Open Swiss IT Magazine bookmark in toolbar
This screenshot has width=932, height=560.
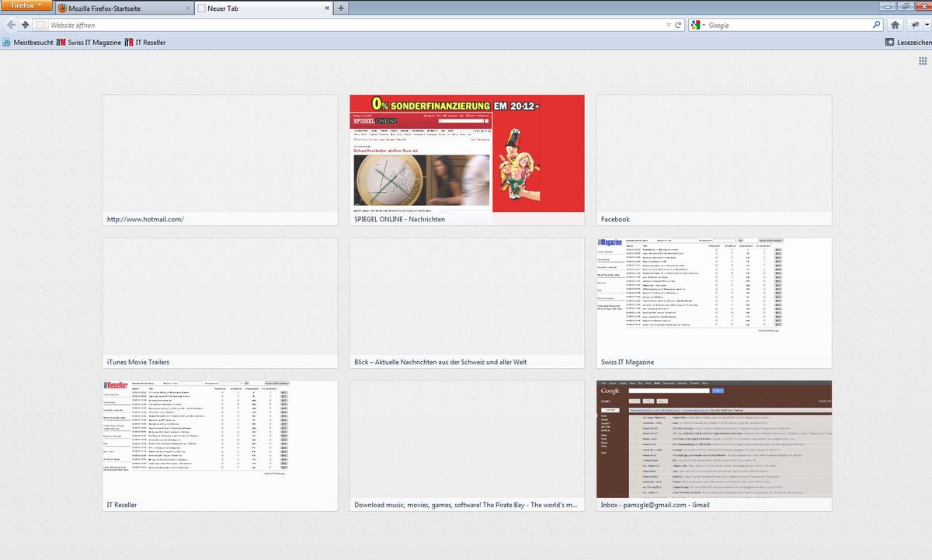[89, 42]
